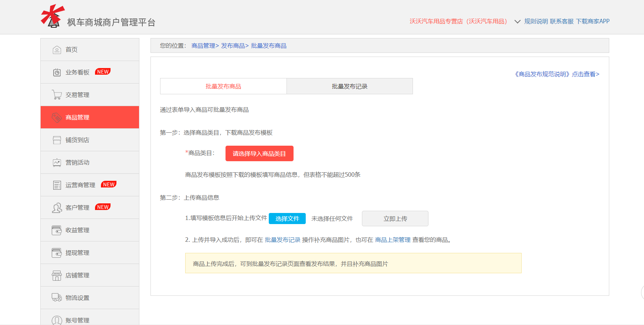Select the tag icon for 商品管理

57,118
